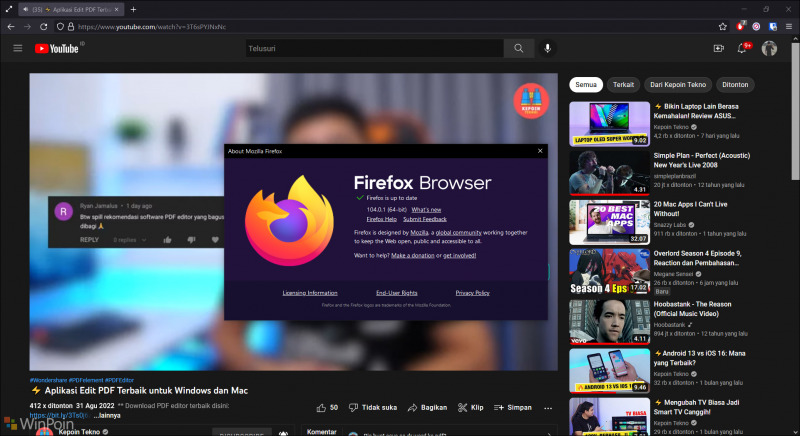Click the Tidak suka dislike button

pyautogui.click(x=372, y=407)
